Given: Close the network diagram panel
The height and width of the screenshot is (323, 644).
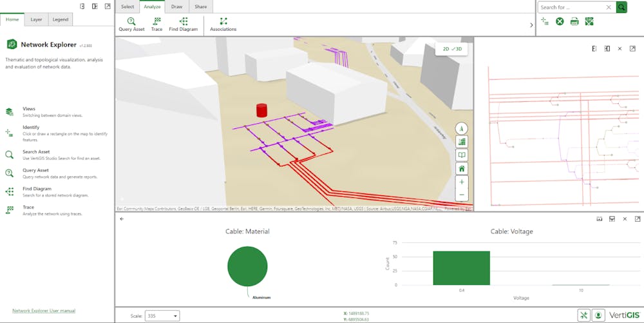Looking at the screenshot, I should (620, 48).
